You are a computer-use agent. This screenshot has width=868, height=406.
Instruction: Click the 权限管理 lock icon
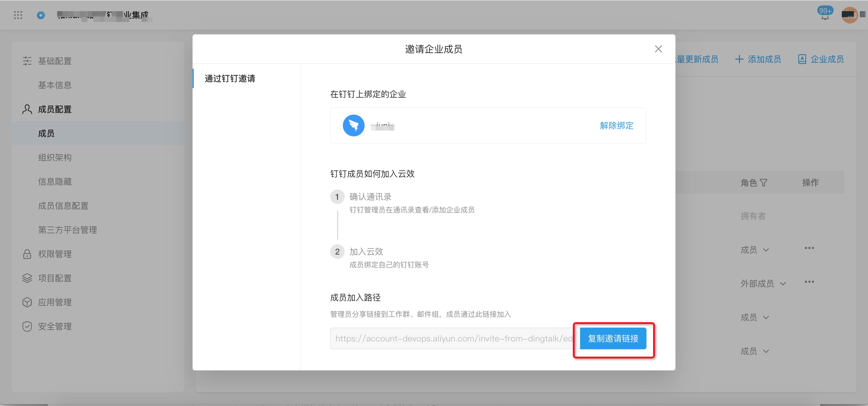click(x=27, y=254)
